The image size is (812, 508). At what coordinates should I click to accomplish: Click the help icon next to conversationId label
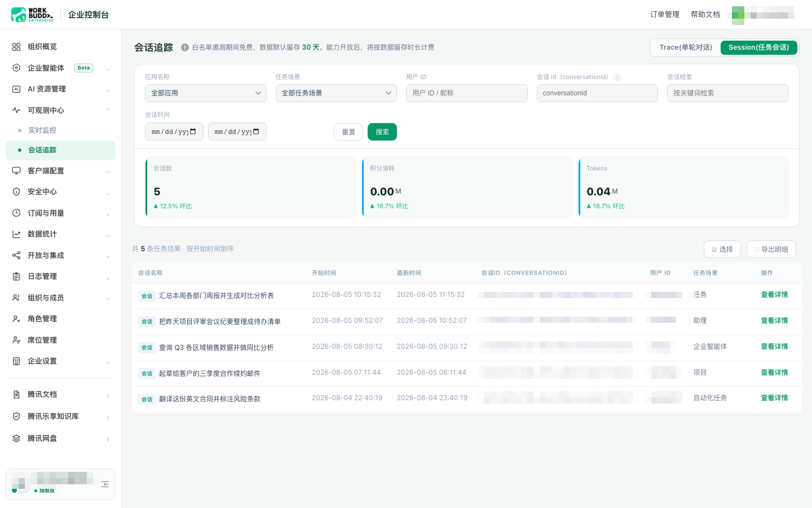click(x=617, y=77)
